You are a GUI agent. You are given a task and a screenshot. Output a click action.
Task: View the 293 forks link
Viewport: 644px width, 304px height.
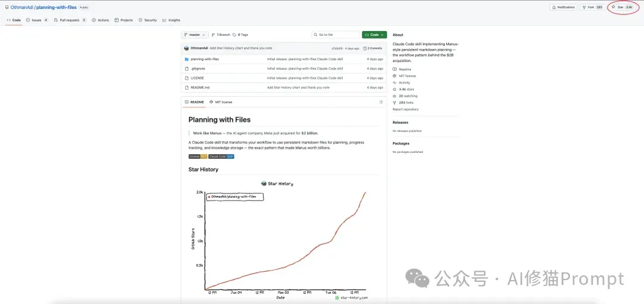click(403, 103)
